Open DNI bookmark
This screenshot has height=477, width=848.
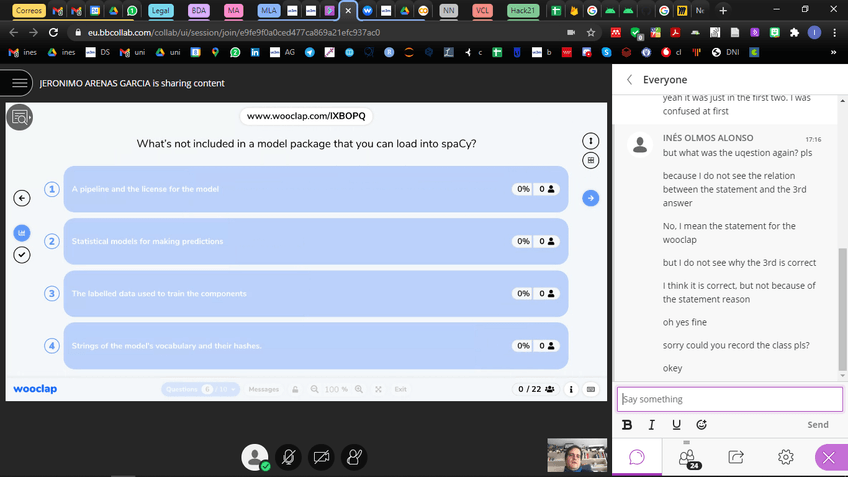[x=726, y=52]
